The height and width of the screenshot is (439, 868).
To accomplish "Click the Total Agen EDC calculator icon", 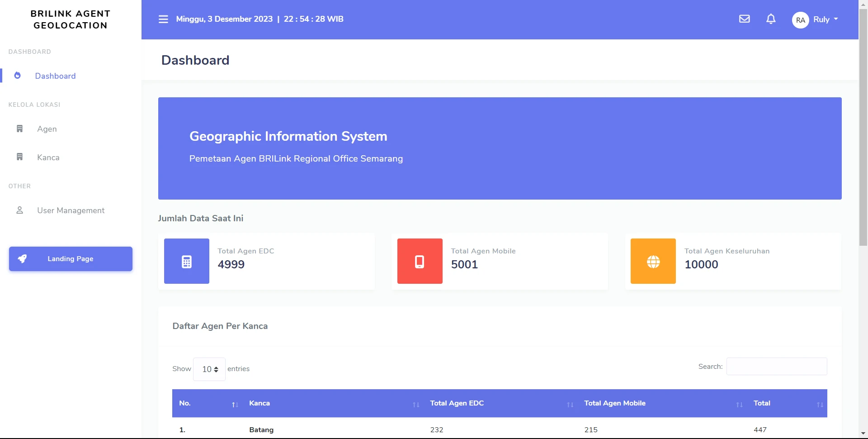I will [x=186, y=261].
